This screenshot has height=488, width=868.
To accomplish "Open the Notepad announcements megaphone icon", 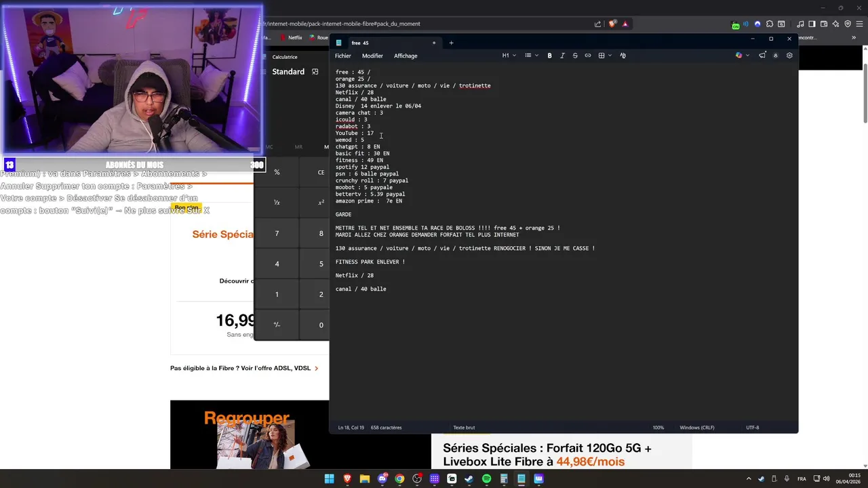I will pyautogui.click(x=762, y=56).
